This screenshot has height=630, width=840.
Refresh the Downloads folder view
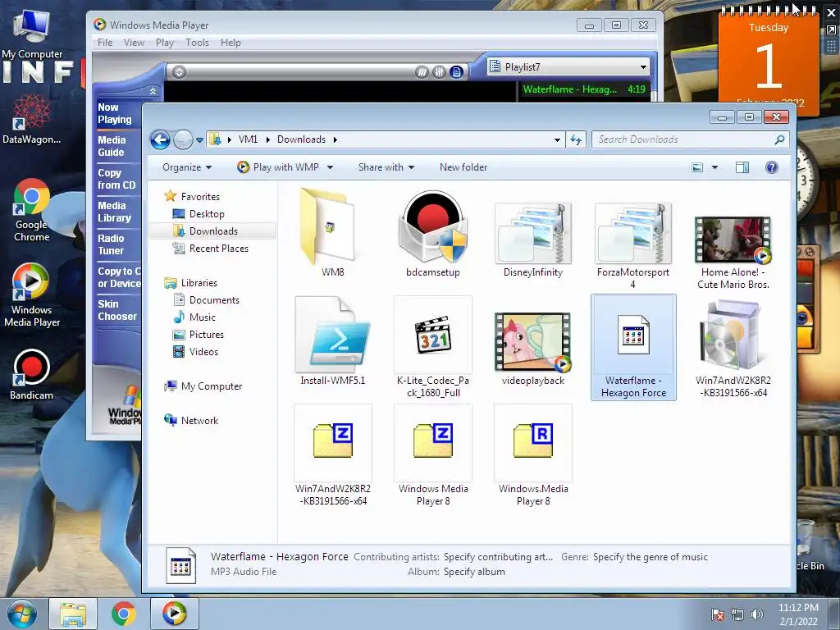575,139
